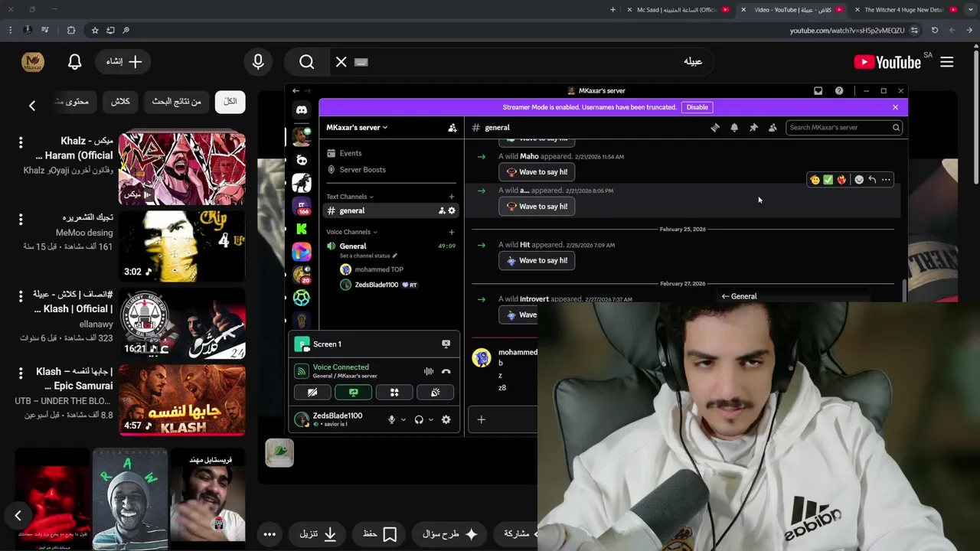Deafen with headphones icon in user panel

point(419,419)
